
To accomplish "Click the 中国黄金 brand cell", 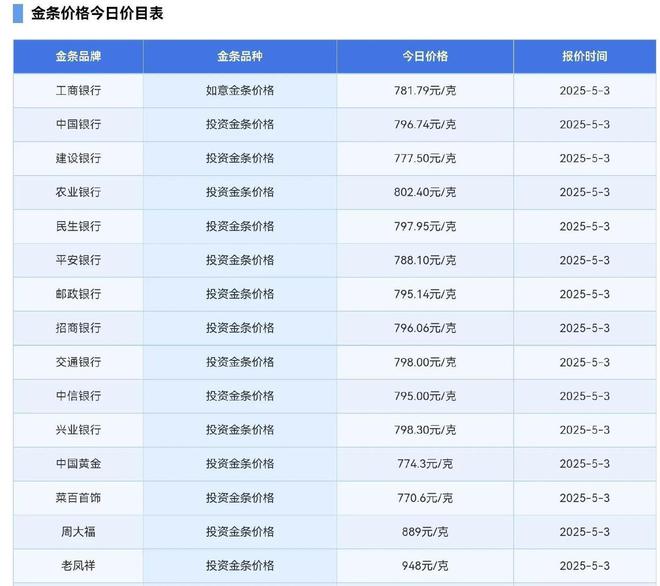I will tap(78, 464).
